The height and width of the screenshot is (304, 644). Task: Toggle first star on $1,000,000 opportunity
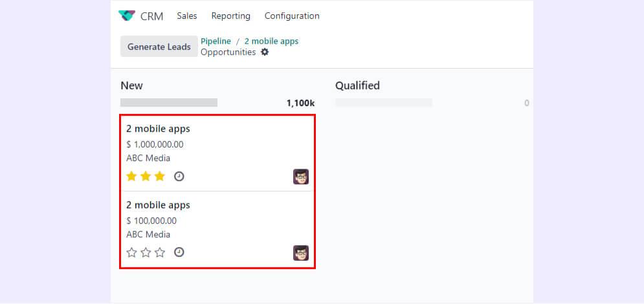pyautogui.click(x=132, y=176)
